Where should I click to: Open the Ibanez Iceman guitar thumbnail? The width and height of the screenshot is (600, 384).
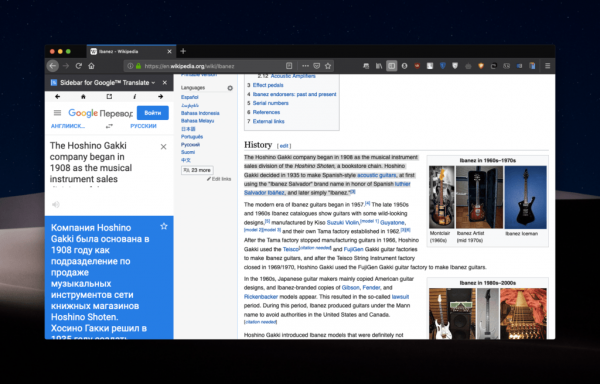point(525,197)
